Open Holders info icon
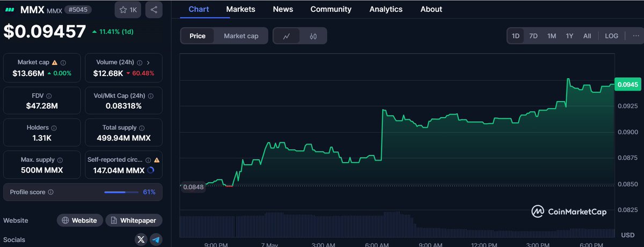The height and width of the screenshot is (247, 644). tap(54, 128)
